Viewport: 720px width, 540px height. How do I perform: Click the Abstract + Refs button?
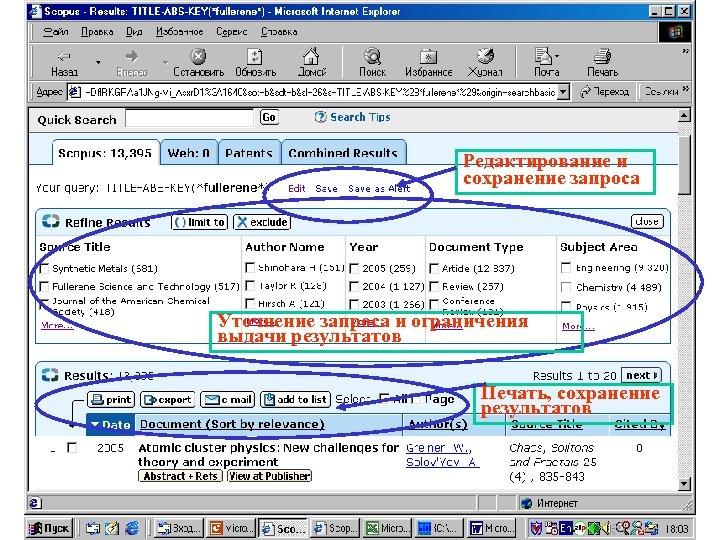point(180,476)
